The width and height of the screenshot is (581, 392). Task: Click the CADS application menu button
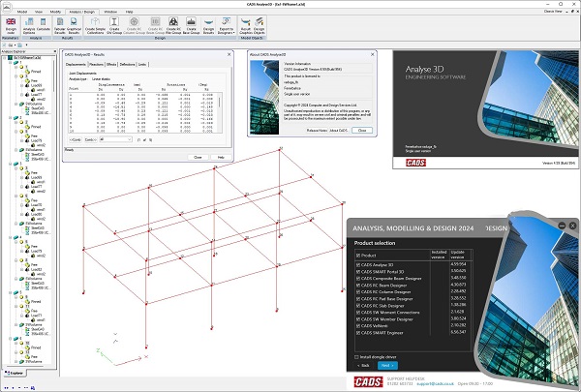point(7,7)
